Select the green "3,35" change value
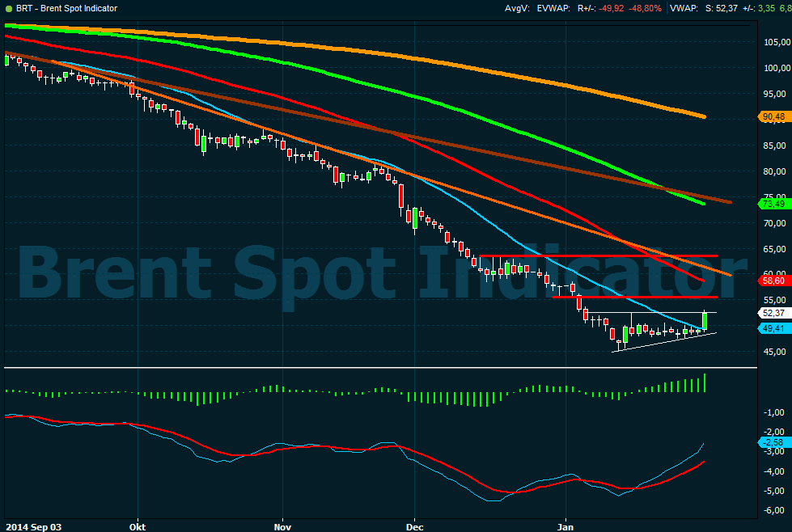The width and height of the screenshot is (792, 532). tap(767, 9)
